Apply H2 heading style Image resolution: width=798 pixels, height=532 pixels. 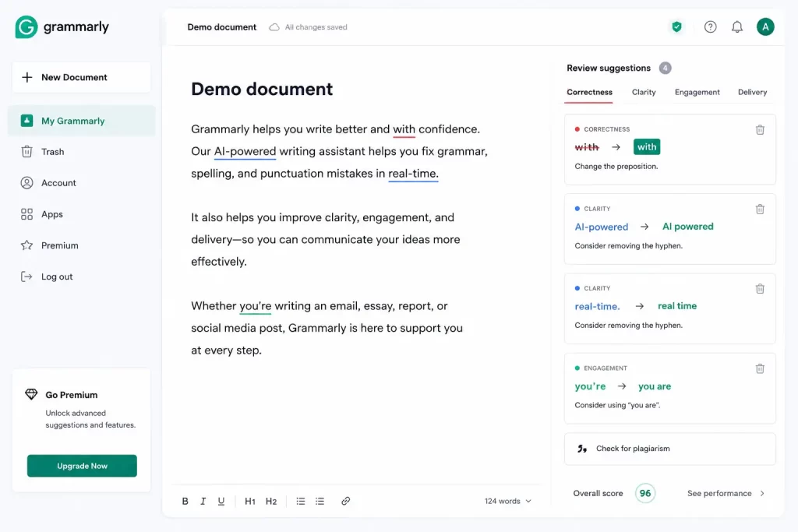[x=271, y=501]
